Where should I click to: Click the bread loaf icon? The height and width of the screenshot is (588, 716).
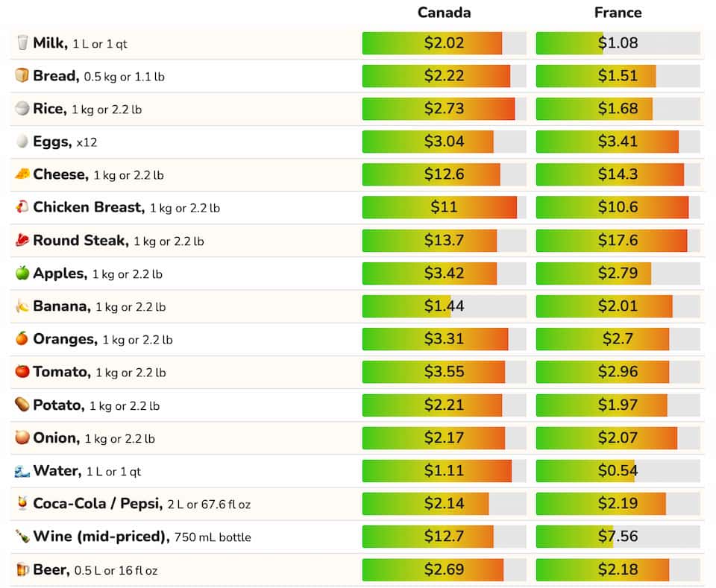(22, 76)
